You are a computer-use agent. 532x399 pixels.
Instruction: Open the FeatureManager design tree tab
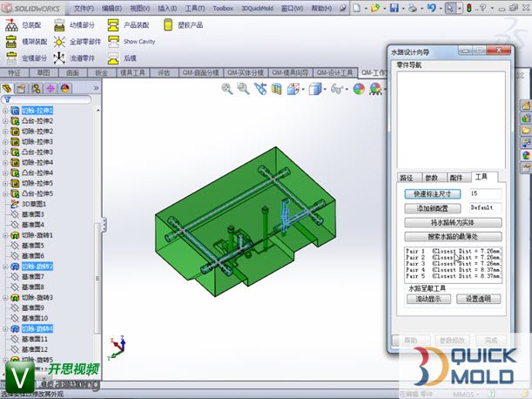[x=7, y=88]
